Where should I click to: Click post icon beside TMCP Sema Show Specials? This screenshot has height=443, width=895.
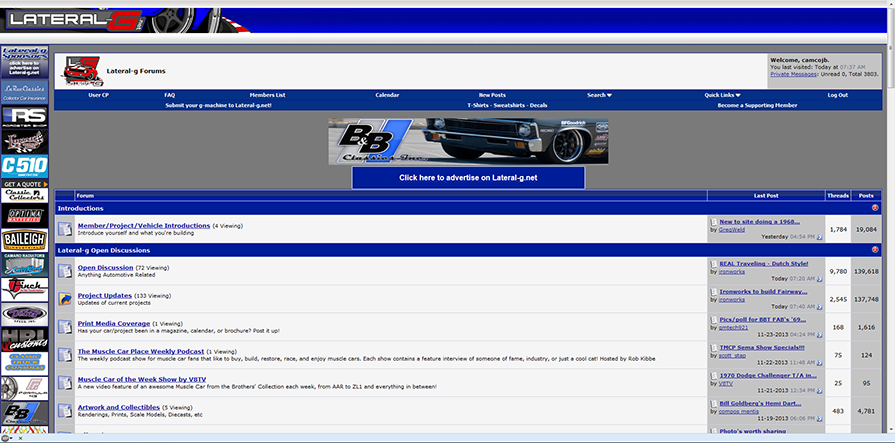click(x=713, y=348)
